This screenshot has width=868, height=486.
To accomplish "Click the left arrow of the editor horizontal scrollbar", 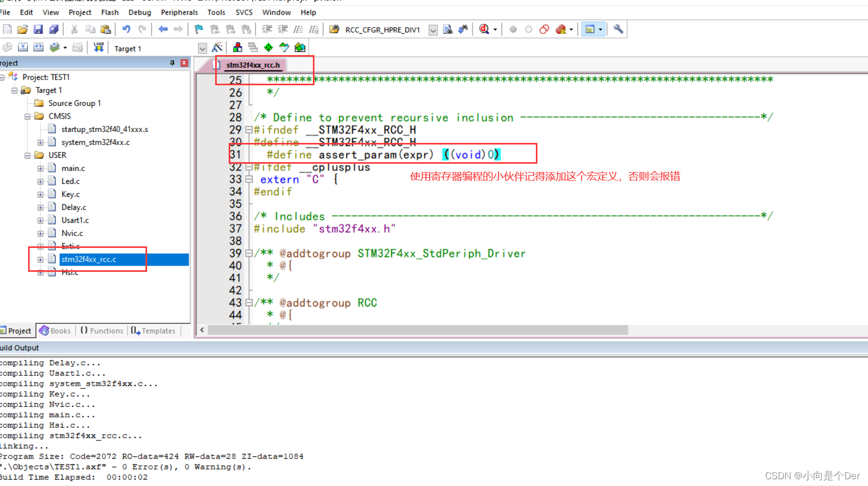I will 202,330.
